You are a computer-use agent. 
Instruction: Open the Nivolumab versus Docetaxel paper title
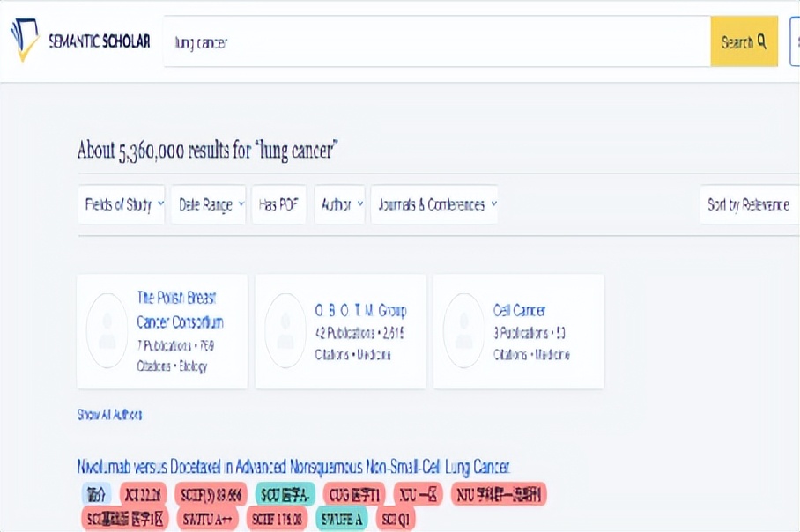coord(293,467)
